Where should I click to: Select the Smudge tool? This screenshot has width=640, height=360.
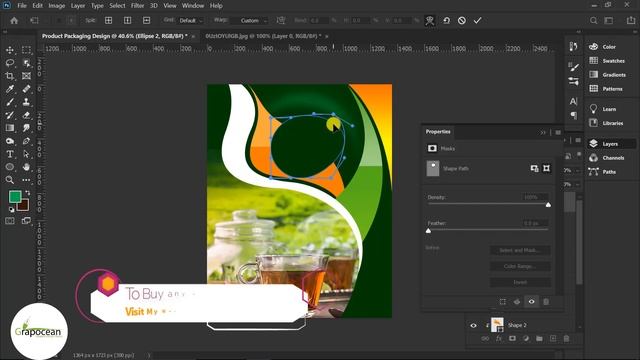pos(27,128)
